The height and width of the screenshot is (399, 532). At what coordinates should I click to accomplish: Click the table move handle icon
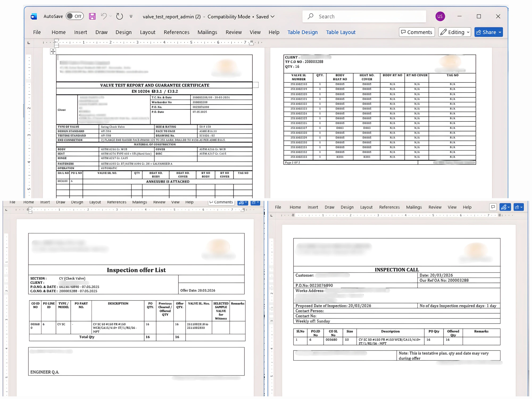(53, 52)
